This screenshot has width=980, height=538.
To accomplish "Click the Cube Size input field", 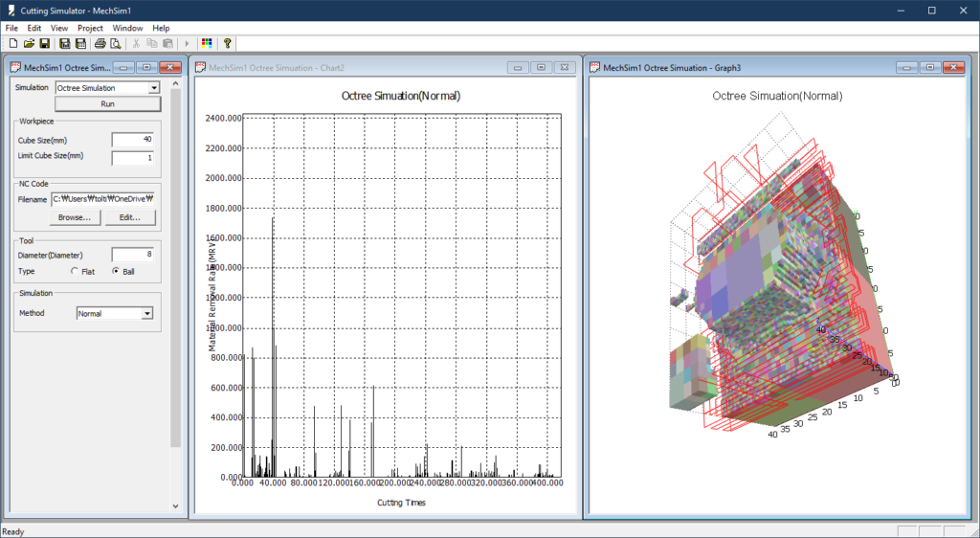I will (x=132, y=140).
